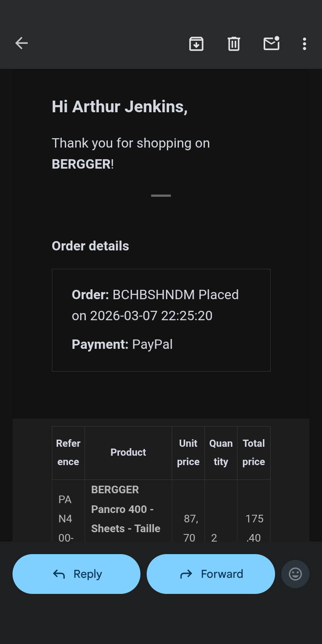Mark the email as unread

(x=271, y=43)
